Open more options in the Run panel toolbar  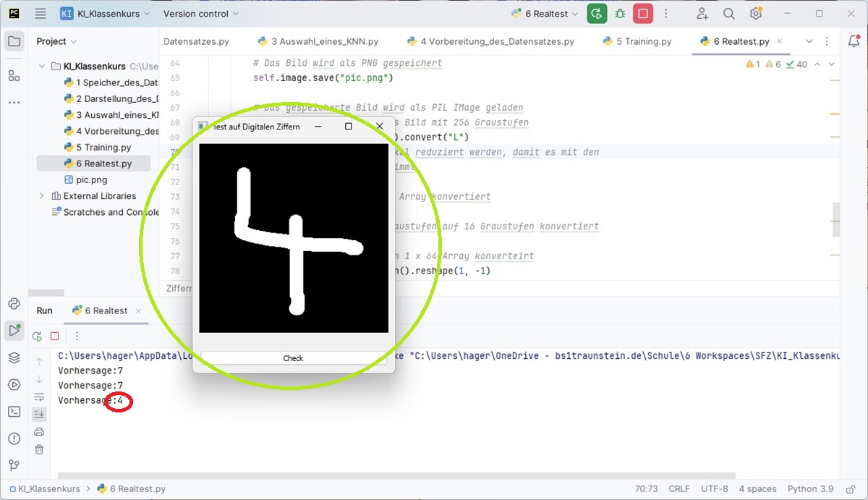77,336
